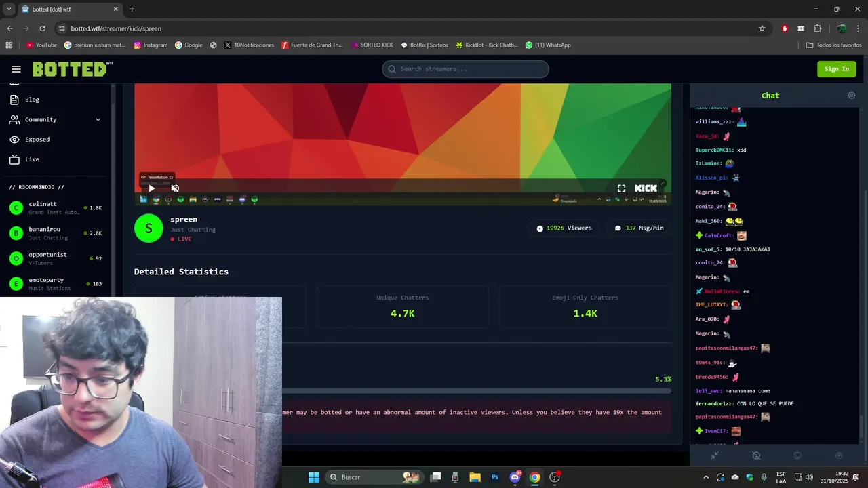Screen dimensions: 868x488
Task: Click the KICK logo in player
Action: tap(646, 188)
